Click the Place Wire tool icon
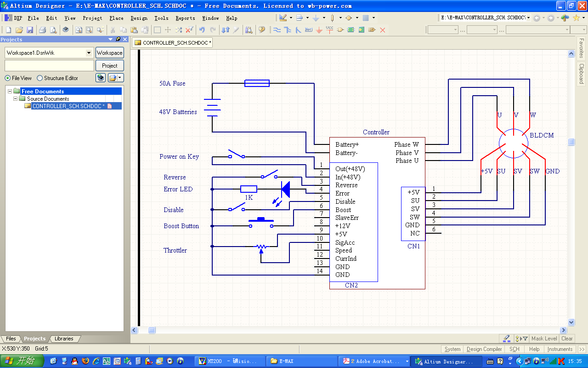Image resolution: width=588 pixels, height=368 pixels. [x=277, y=30]
